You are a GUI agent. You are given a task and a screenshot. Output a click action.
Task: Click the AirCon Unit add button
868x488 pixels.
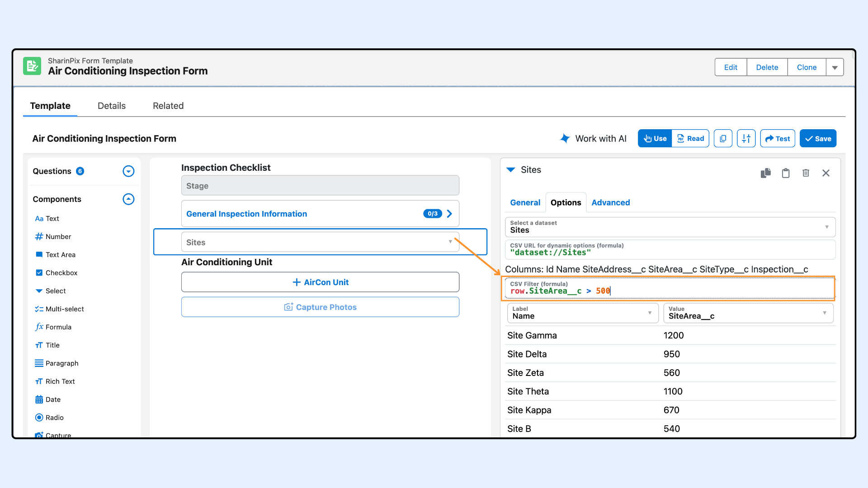click(x=320, y=282)
